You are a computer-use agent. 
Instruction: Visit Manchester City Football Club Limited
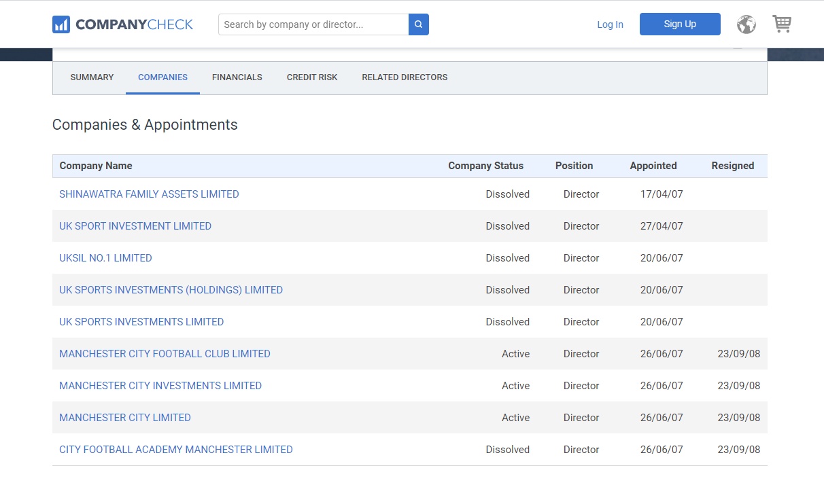pos(165,354)
